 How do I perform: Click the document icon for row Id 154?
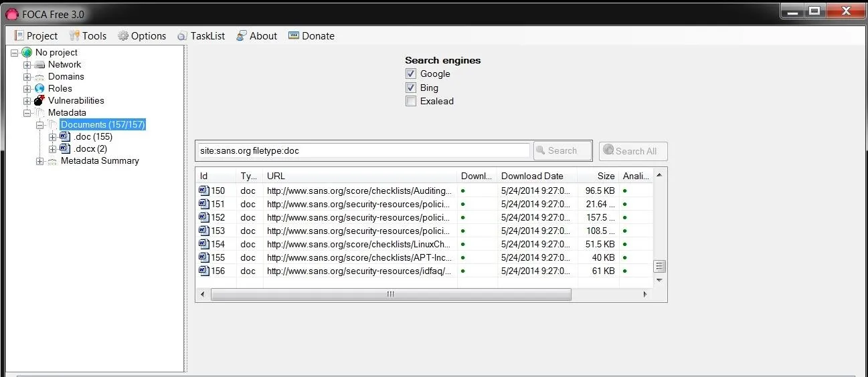[x=204, y=244]
